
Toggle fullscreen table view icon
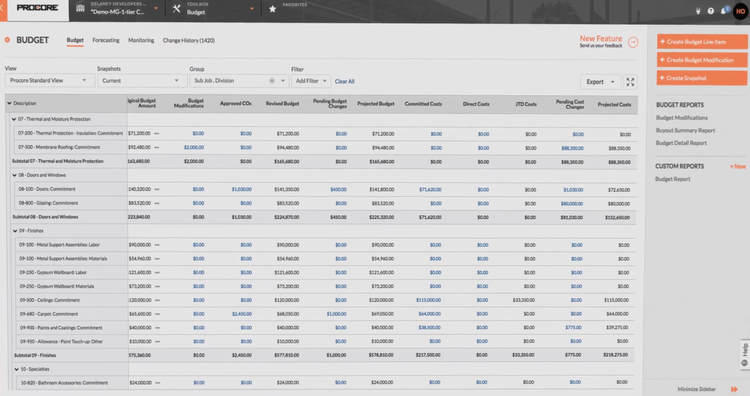[x=630, y=82]
